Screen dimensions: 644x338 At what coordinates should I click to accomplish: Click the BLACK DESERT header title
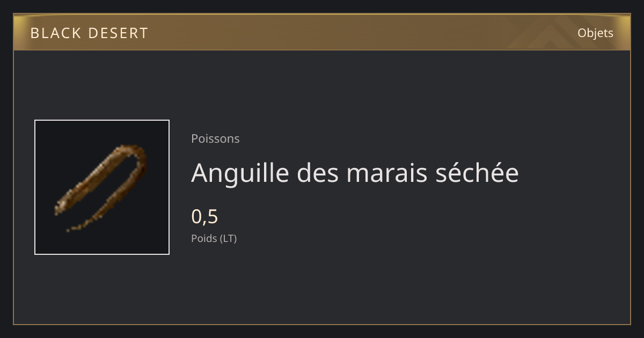(x=89, y=33)
